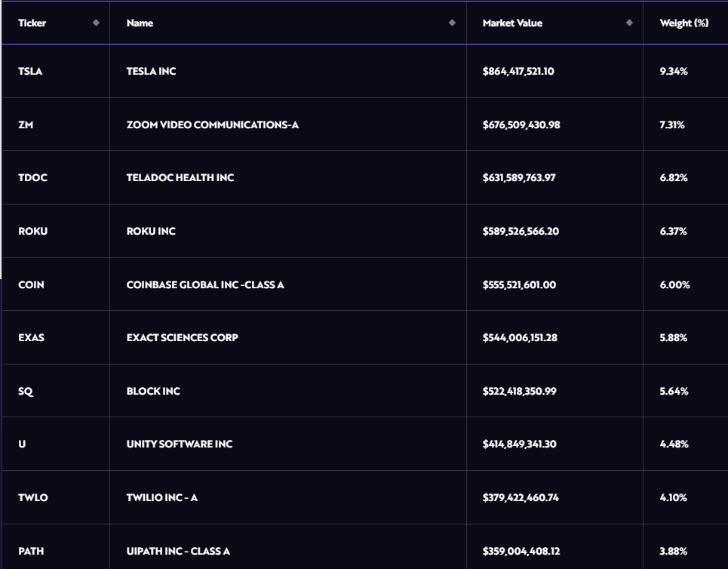Click the Market Value column sort icon
The image size is (728, 569).
point(629,23)
